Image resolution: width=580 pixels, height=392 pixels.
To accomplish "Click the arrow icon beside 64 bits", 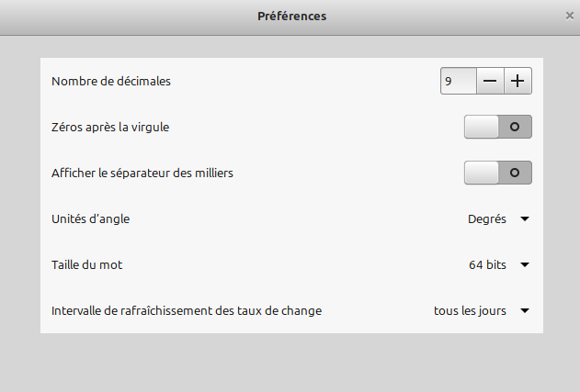I will tap(525, 265).
